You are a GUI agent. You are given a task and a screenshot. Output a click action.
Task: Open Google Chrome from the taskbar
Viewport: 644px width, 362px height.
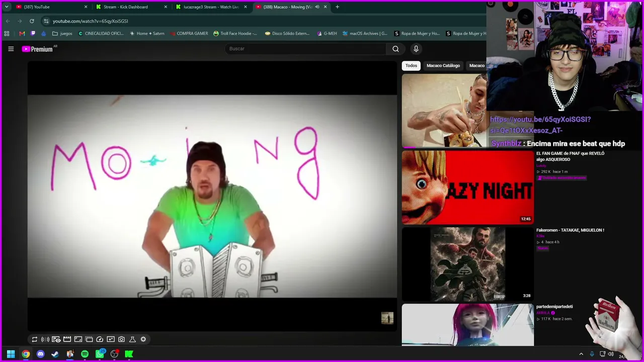(26, 354)
